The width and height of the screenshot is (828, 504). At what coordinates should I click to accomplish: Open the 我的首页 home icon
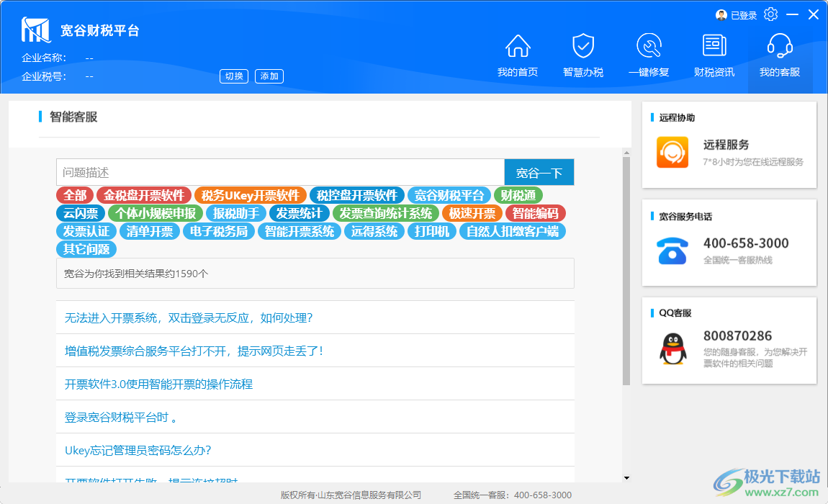tap(518, 47)
